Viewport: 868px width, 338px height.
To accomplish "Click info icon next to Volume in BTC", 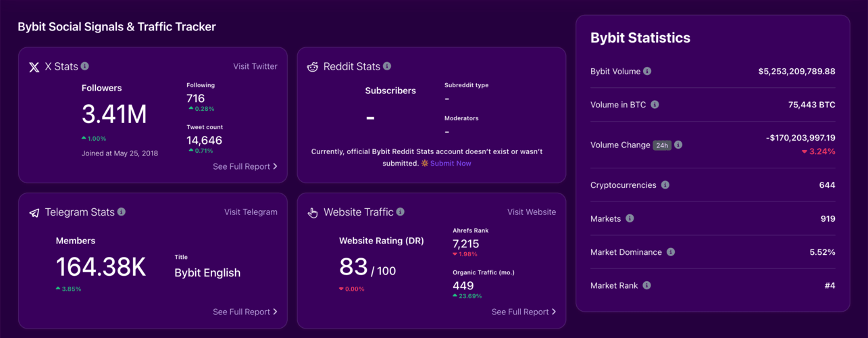I will 655,105.
